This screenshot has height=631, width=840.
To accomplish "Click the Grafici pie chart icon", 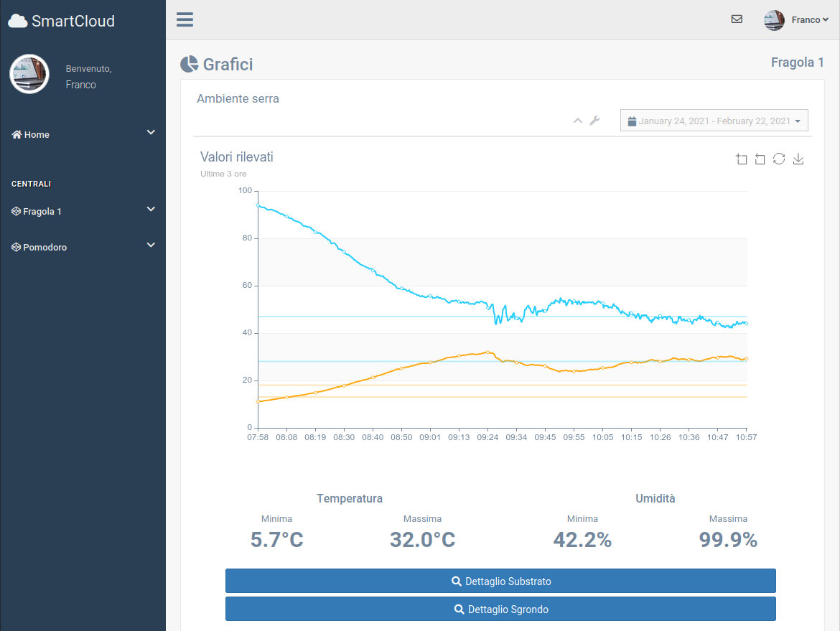I will pyautogui.click(x=189, y=65).
